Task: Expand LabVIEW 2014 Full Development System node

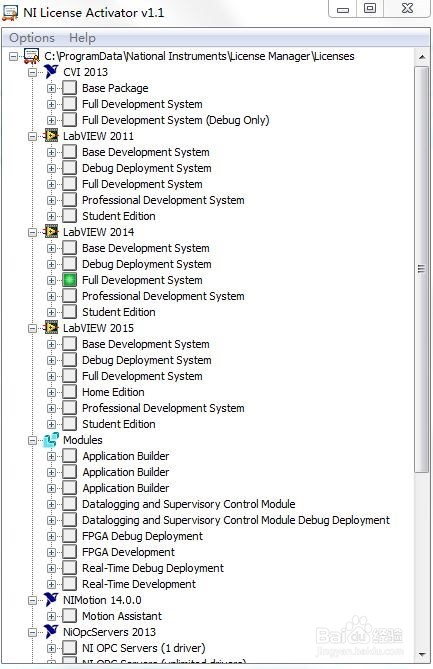Action: (x=52, y=280)
